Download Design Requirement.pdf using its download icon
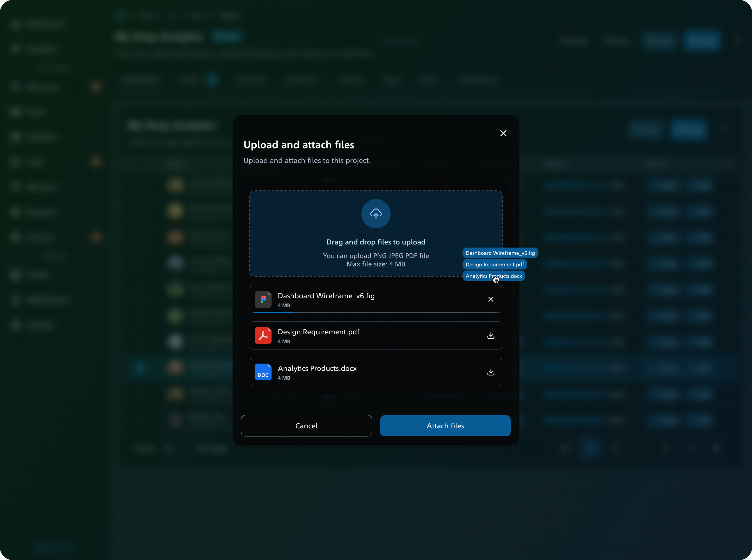This screenshot has height=560, width=752. [491, 335]
